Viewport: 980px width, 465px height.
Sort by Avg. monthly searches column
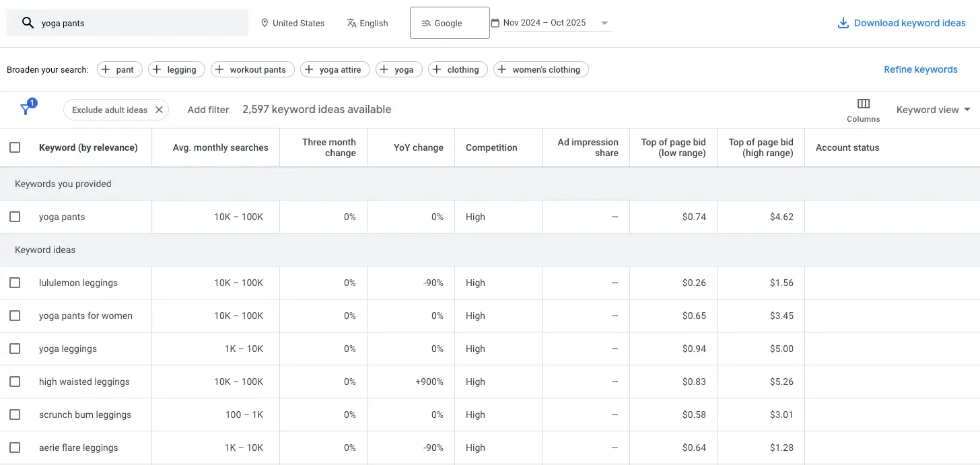coord(220,147)
